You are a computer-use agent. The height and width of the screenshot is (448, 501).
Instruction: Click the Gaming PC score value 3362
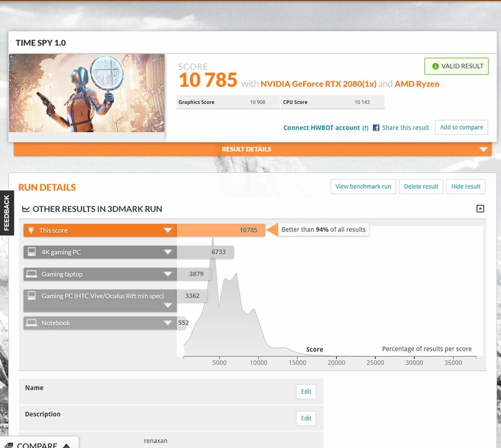point(192,296)
